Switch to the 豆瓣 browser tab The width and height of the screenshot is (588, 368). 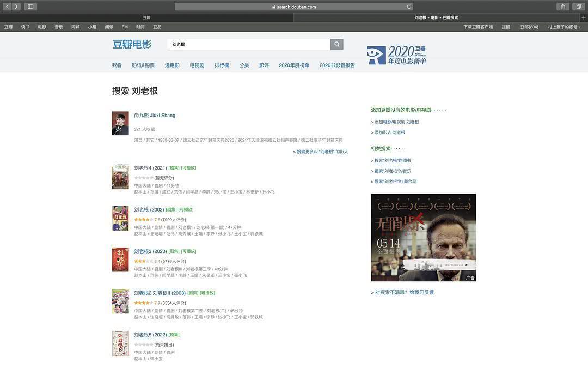(x=146, y=17)
